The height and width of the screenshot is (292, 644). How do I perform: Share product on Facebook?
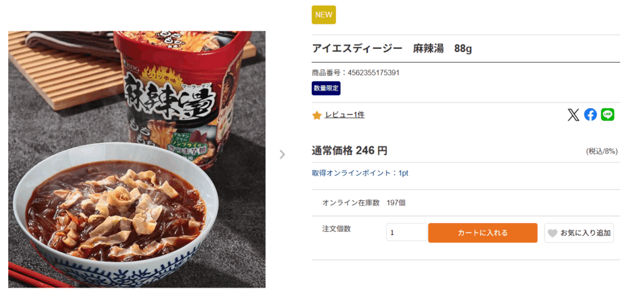(590, 115)
